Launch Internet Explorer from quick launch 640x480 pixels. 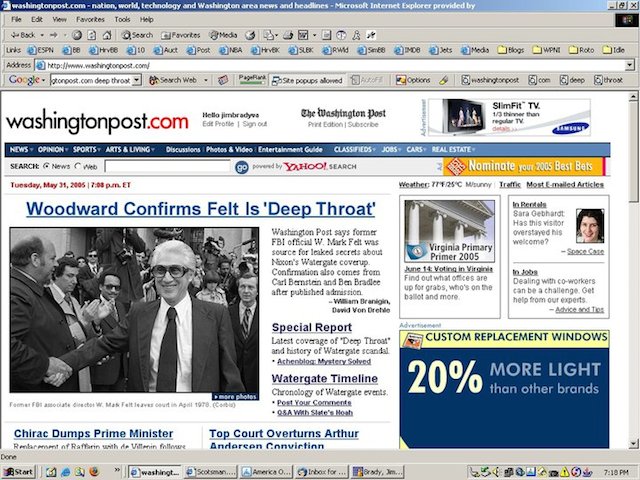point(65,472)
